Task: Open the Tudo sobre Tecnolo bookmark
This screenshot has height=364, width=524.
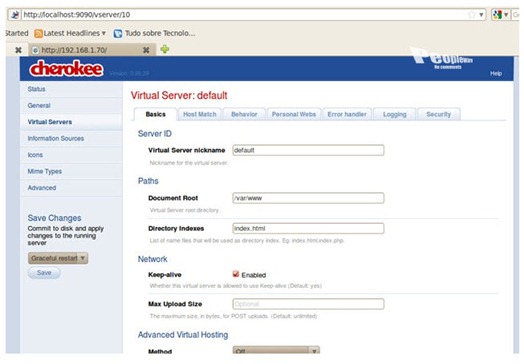Action: click(154, 33)
